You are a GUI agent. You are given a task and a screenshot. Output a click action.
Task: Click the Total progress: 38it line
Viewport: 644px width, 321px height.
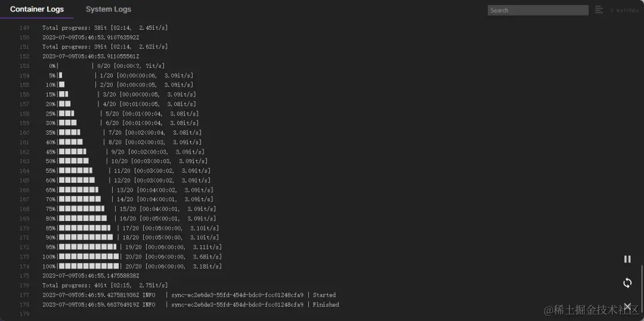tap(105, 27)
